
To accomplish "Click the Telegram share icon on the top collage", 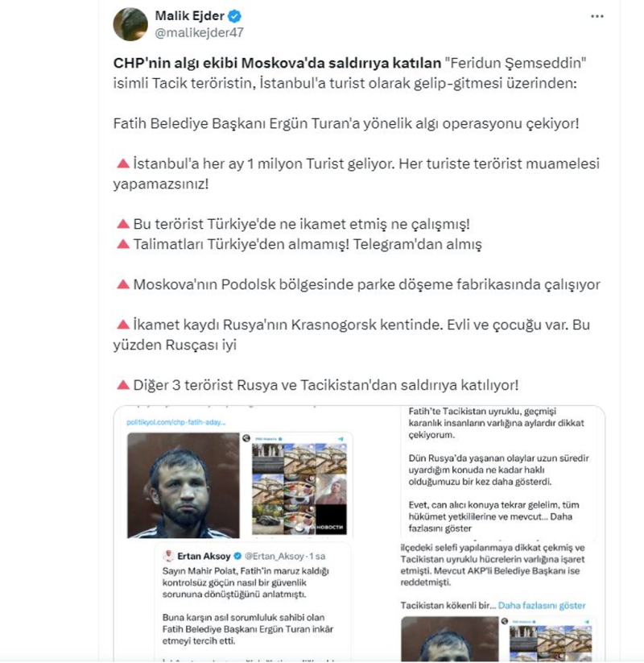I will point(341,439).
